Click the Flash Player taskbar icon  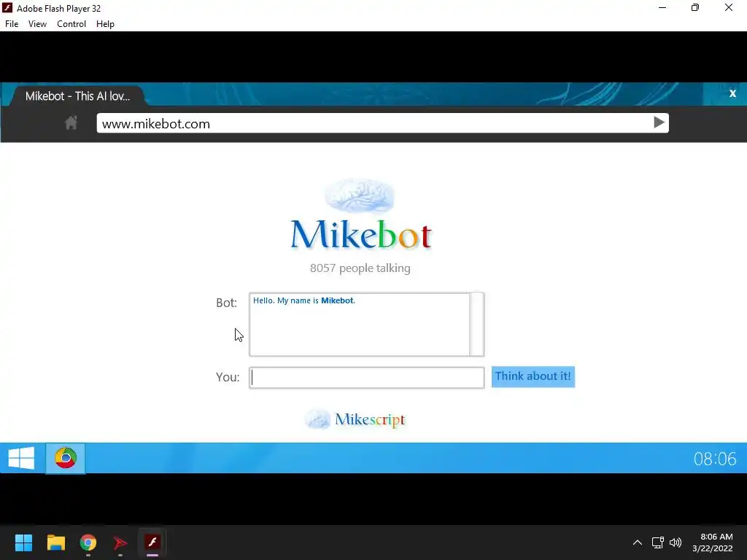click(x=152, y=542)
